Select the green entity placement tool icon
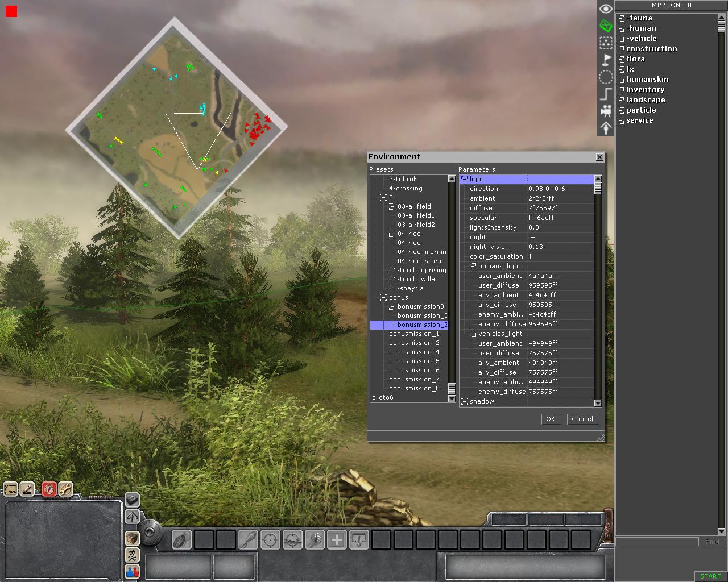Screen dimensions: 728x582 606,26
